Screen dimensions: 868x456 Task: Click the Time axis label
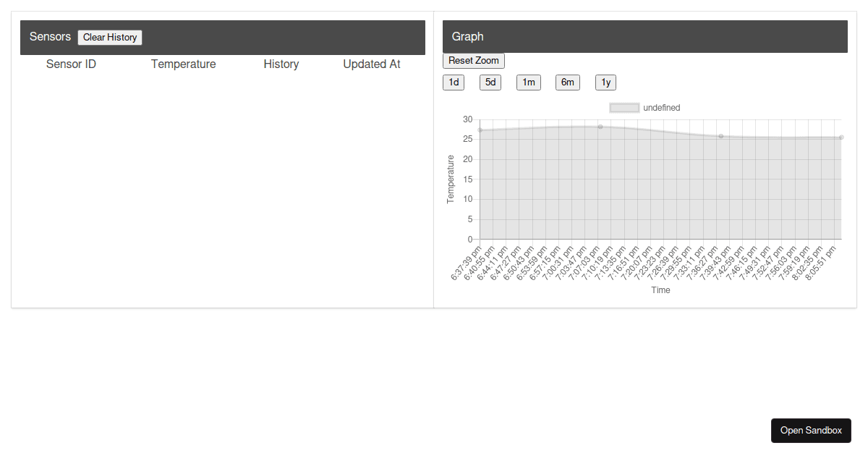click(x=660, y=290)
